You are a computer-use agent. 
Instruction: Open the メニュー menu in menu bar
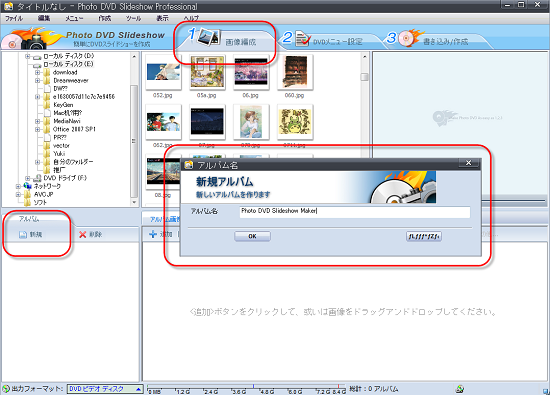[74, 18]
